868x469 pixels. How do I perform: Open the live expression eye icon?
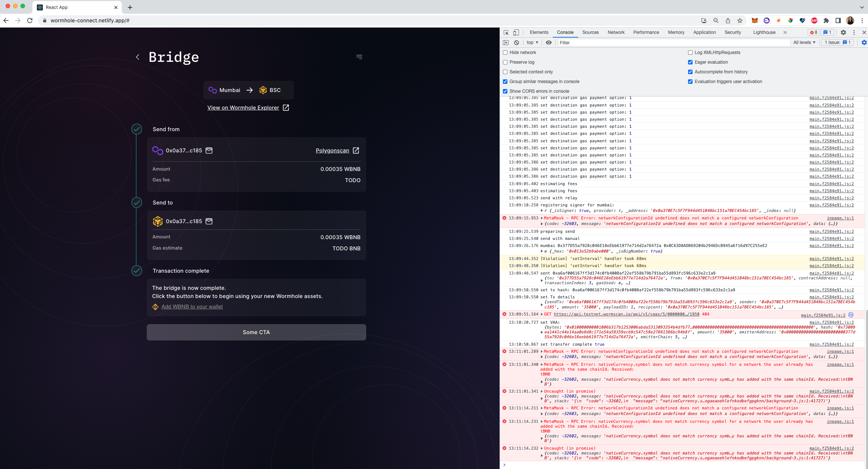point(548,42)
